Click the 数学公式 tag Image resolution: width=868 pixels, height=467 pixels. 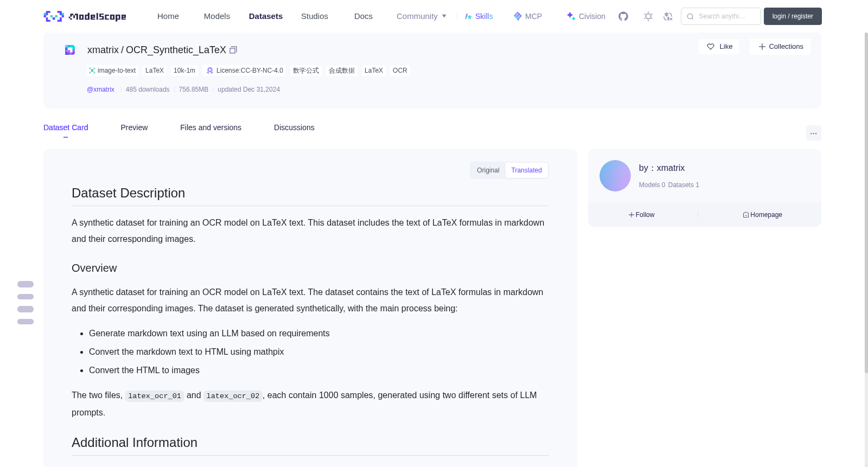click(x=306, y=71)
